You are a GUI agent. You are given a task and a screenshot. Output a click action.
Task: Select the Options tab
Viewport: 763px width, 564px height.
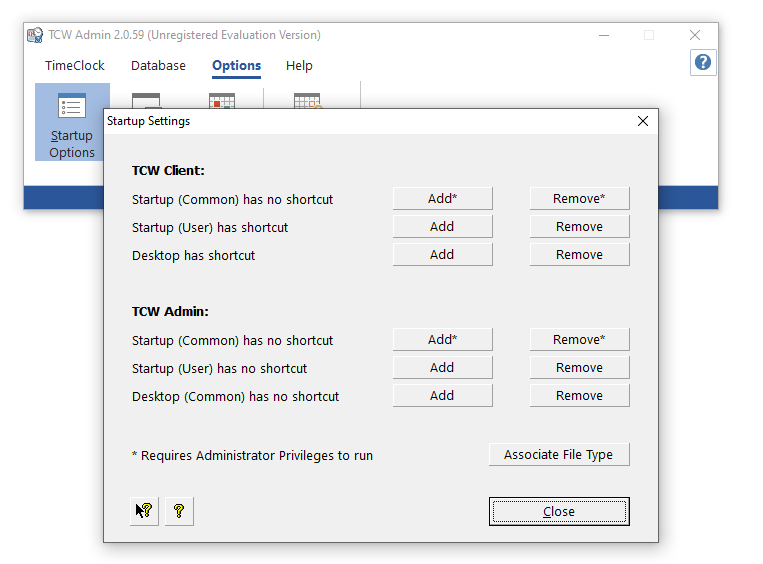coord(236,66)
